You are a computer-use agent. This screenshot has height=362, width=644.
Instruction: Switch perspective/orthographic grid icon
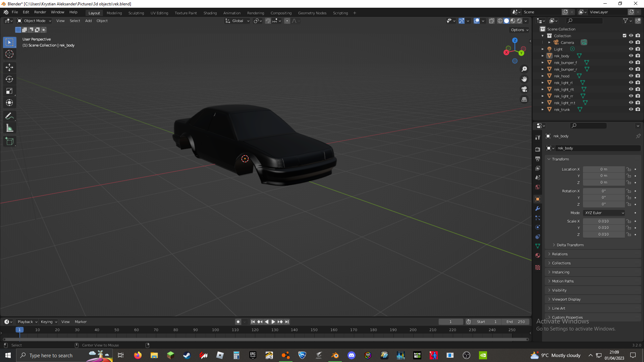pyautogui.click(x=524, y=99)
